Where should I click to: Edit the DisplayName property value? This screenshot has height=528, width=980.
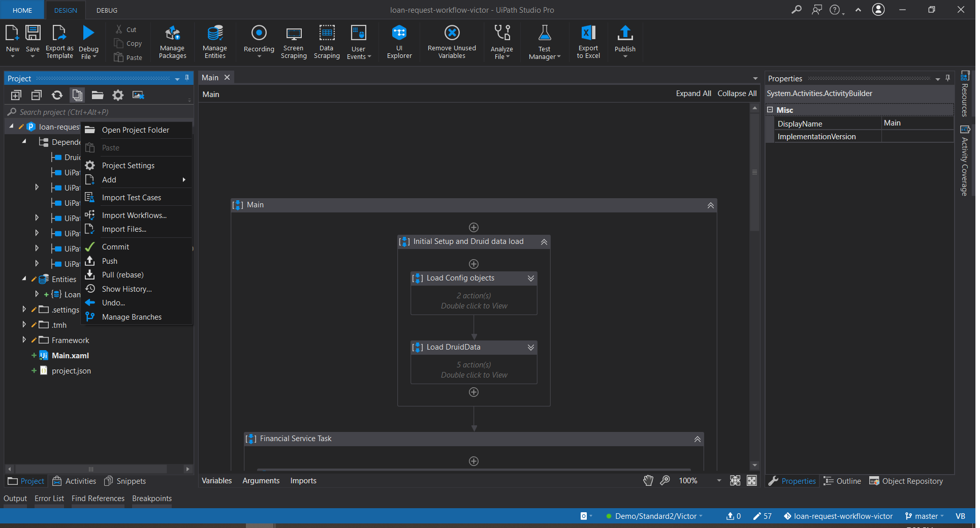[917, 123]
